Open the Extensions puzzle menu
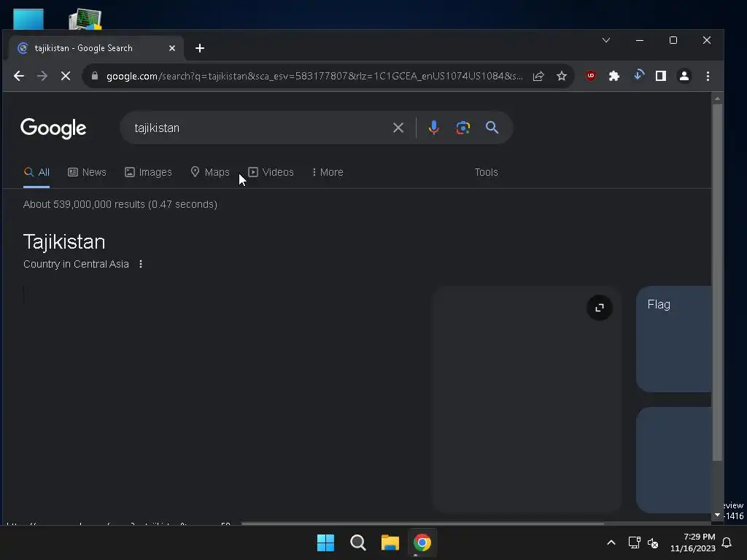This screenshot has height=560, width=747. 614,76
